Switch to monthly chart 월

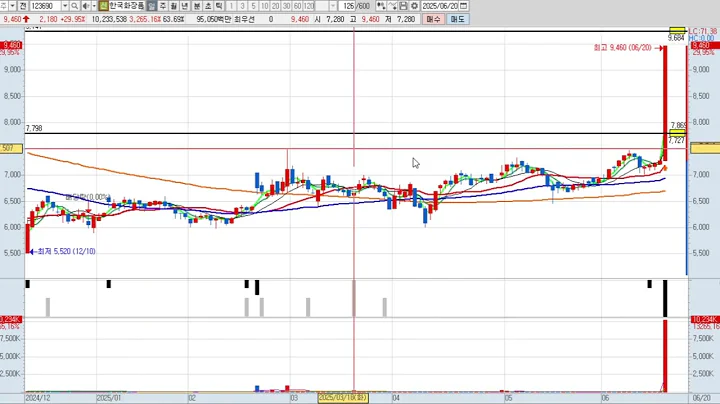[174, 6]
